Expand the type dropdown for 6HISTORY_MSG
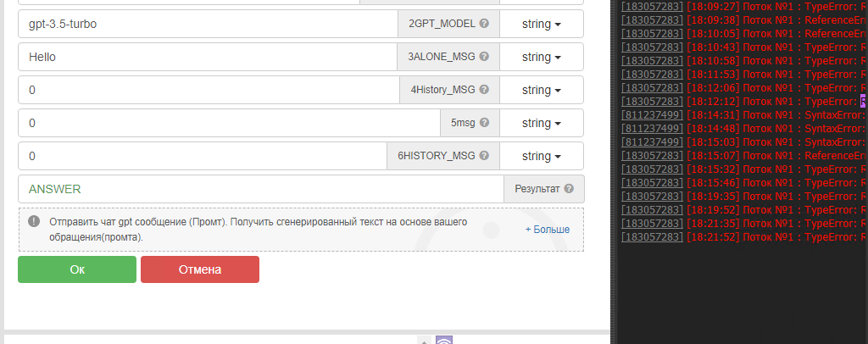 (x=542, y=156)
